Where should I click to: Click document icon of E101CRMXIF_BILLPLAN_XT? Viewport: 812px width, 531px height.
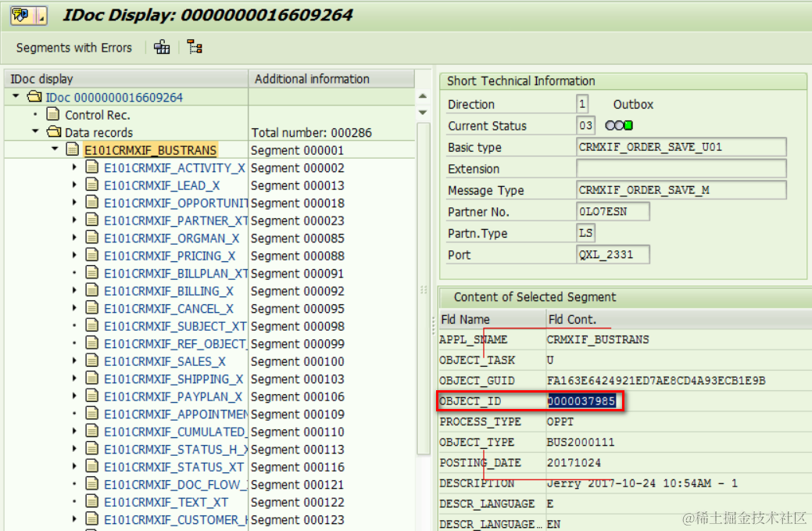pyautogui.click(x=92, y=272)
